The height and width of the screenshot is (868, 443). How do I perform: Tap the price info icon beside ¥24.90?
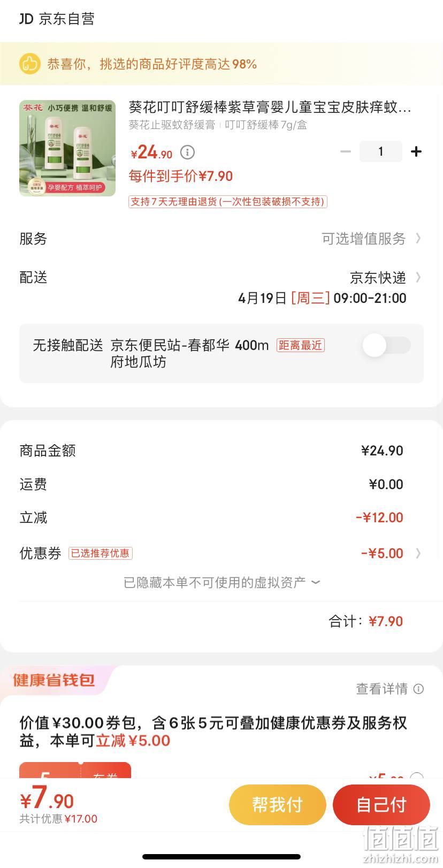tap(187, 153)
